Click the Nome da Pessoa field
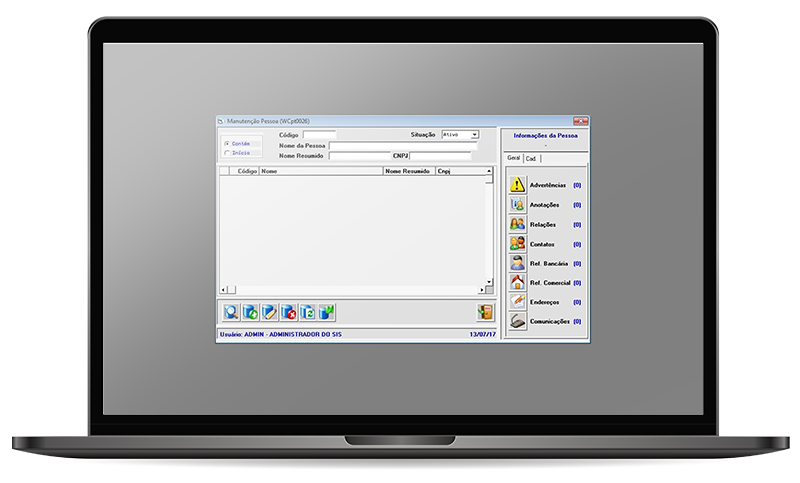The image size is (800, 483). [403, 145]
